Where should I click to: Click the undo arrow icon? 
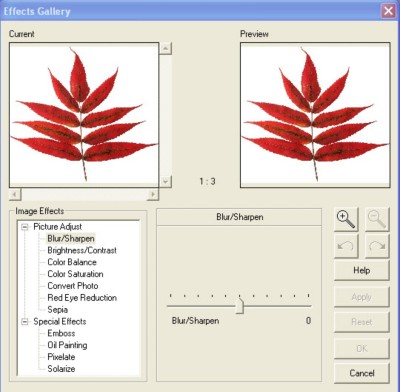346,246
